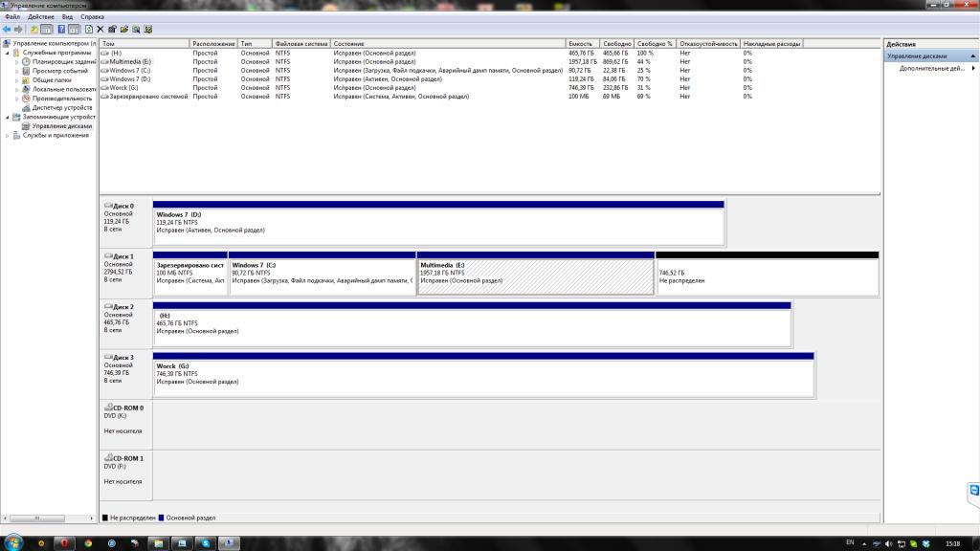The image size is (980, 551).
Task: Open the Вид menu
Action: pos(68,17)
